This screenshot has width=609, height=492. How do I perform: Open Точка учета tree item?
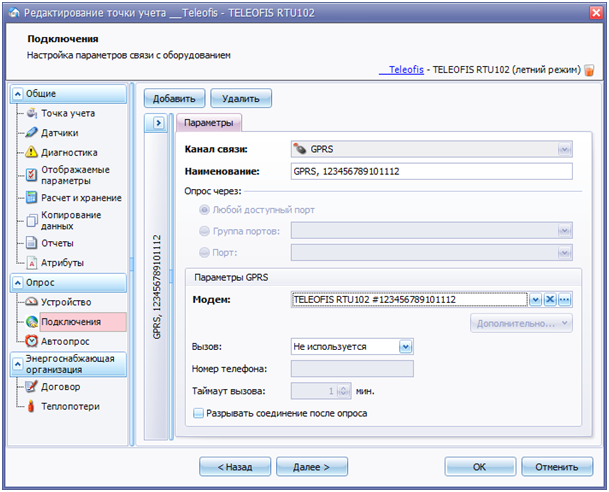tap(68, 113)
